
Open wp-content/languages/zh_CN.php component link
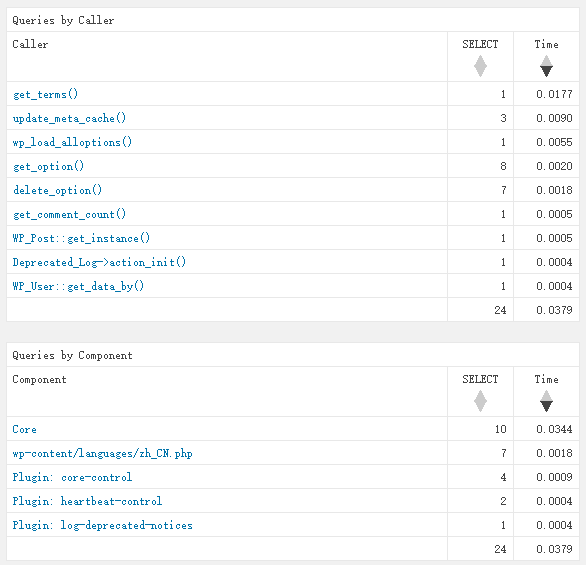(x=102, y=453)
